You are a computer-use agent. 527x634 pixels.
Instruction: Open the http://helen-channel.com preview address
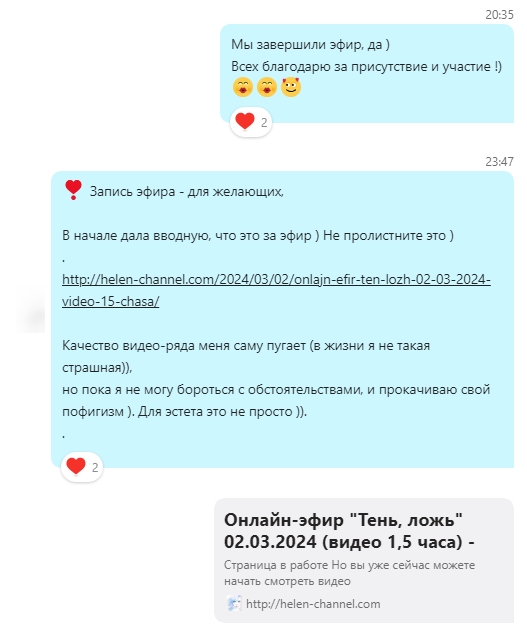pos(313,604)
